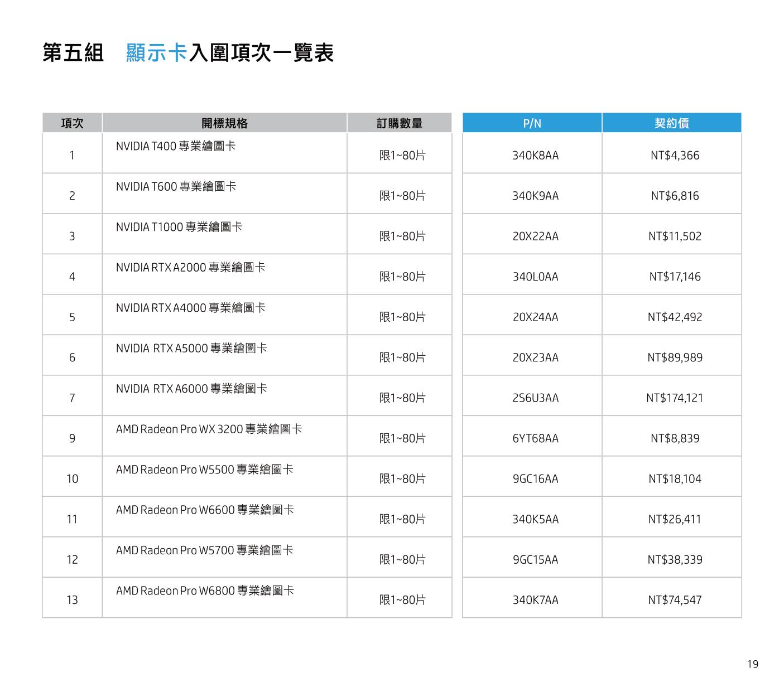The width and height of the screenshot is (784, 692).
Task: Click page number 19
Action: coord(753,664)
